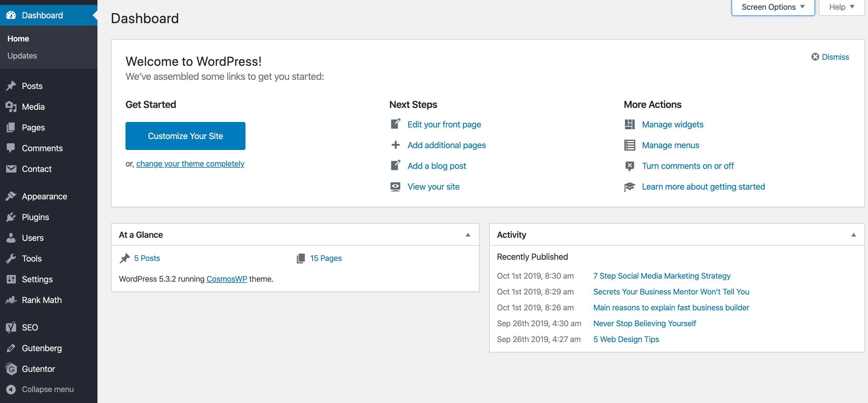Open the Updates submenu item

coord(22,56)
